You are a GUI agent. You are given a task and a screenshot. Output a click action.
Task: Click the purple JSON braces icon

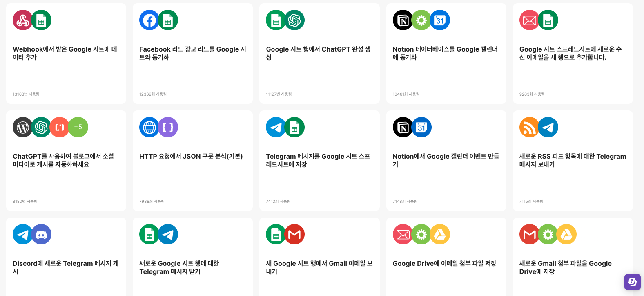pos(168,128)
